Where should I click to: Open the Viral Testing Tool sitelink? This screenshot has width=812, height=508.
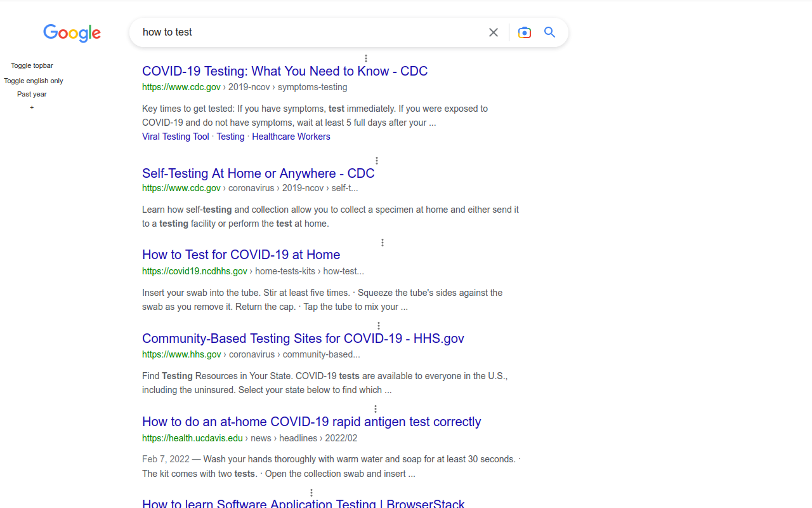(176, 137)
